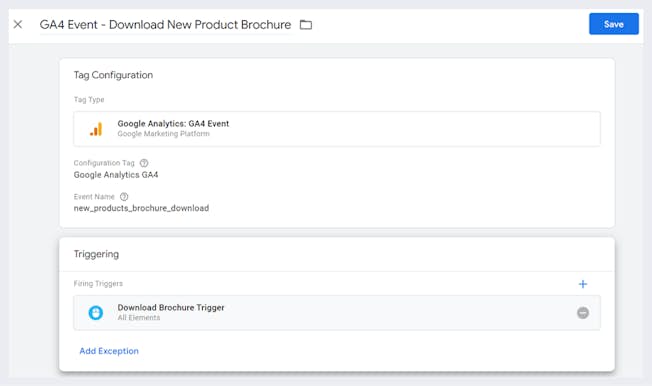
Task: Open the folder icon next to tag name
Action: (x=306, y=25)
